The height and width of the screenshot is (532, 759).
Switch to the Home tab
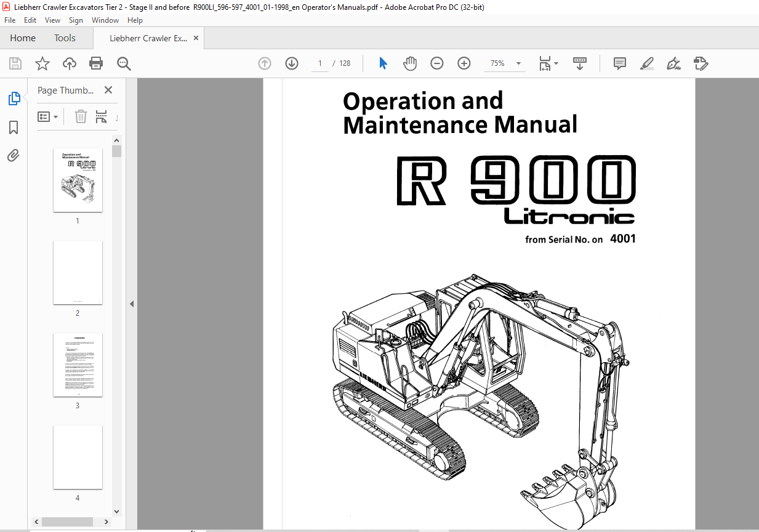(23, 38)
